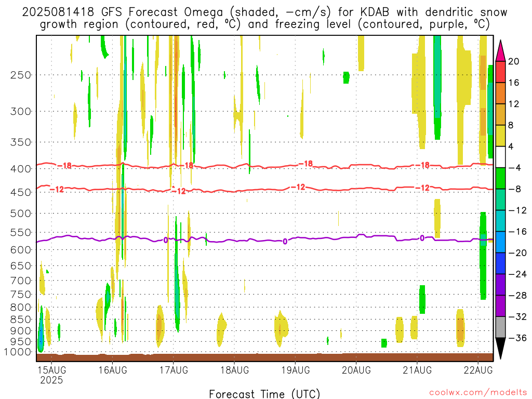Image resolution: width=532 pixels, height=399 pixels.
Task: Click the 300 pressure level label
Action: [21, 111]
